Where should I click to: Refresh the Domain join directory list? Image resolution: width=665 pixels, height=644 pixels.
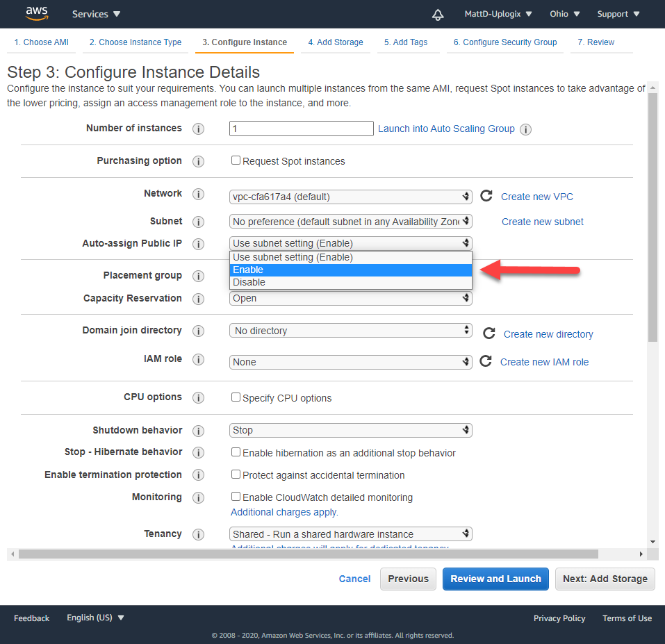489,333
